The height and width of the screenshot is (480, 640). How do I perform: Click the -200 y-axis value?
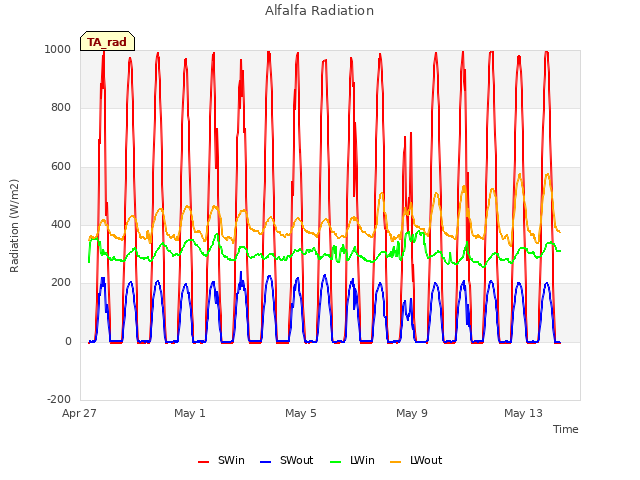tap(59, 399)
